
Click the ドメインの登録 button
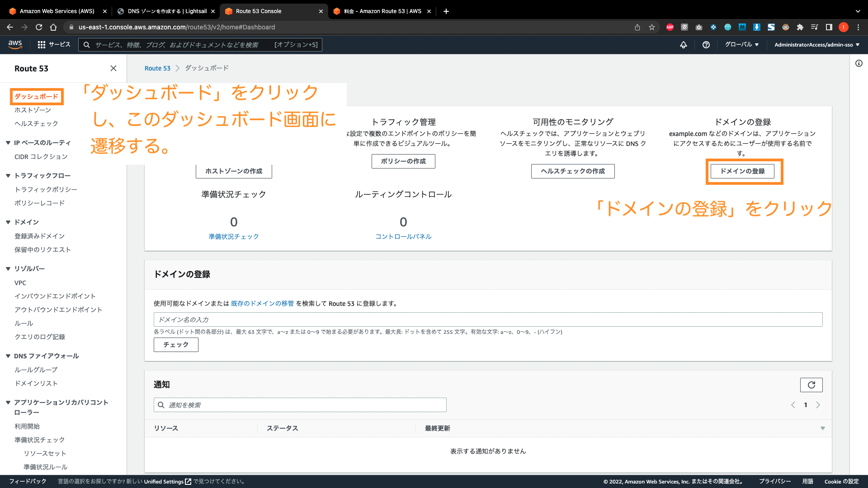[x=742, y=171]
